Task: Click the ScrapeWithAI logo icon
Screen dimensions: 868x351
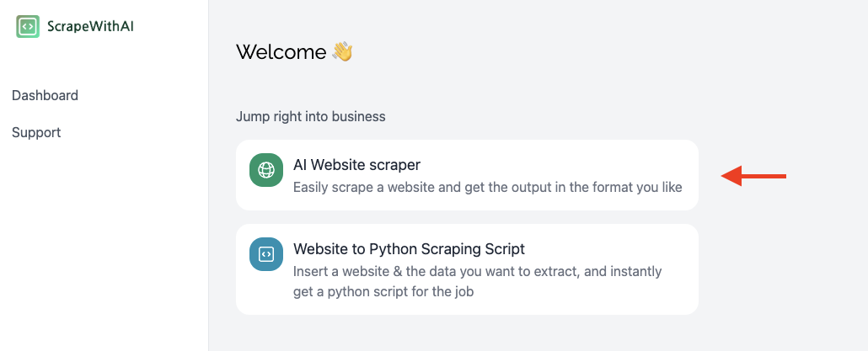Action: (x=28, y=26)
